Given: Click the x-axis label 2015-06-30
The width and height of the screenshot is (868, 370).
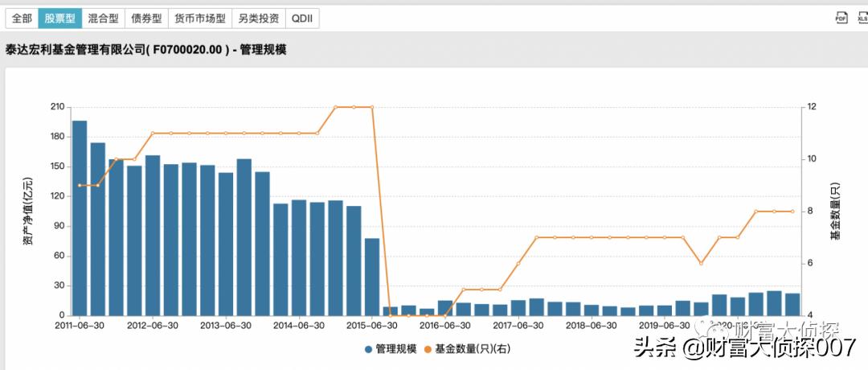Looking at the screenshot, I should [x=371, y=326].
